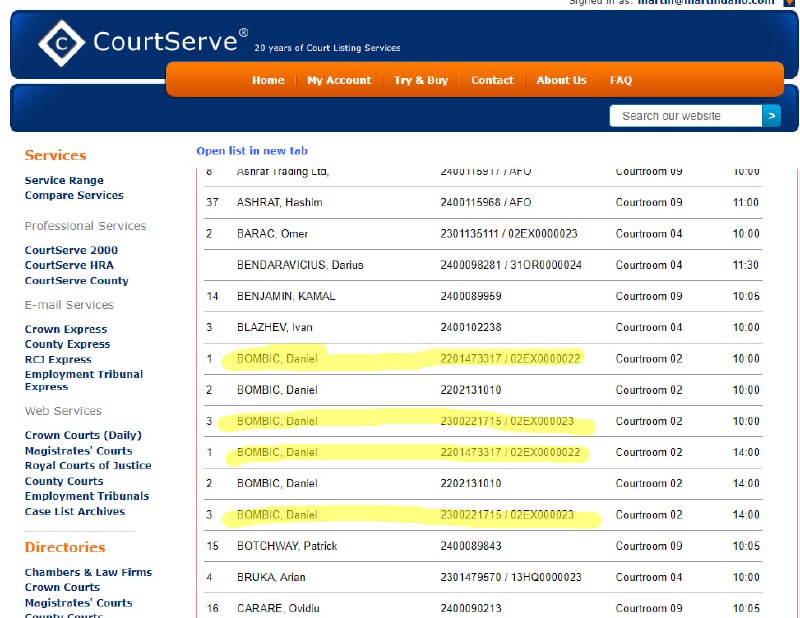Select the CourtServe 2000 link
This screenshot has width=800, height=618.
point(71,250)
